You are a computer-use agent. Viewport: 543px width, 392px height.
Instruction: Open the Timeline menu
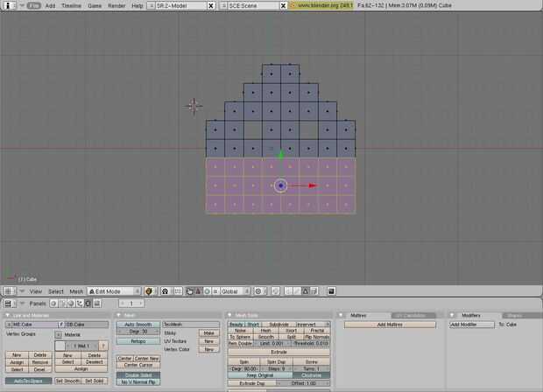[x=71, y=6]
